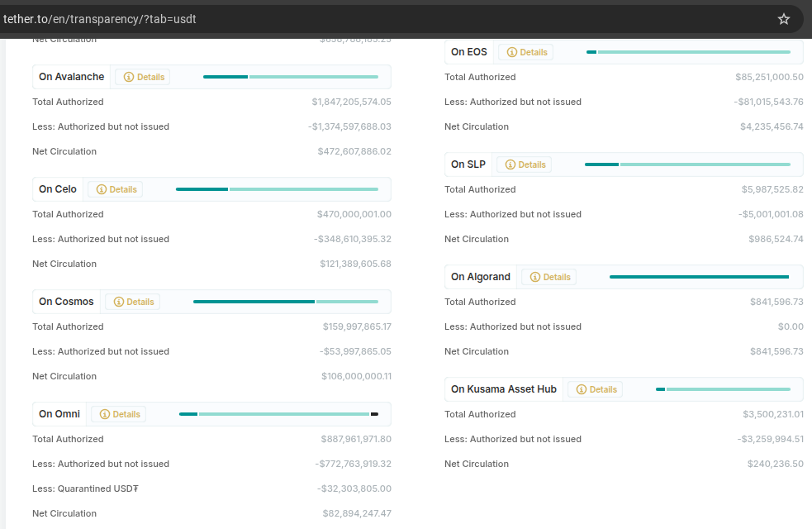Select the On Omni heading
Screen dimensions: 812x529
[59, 414]
